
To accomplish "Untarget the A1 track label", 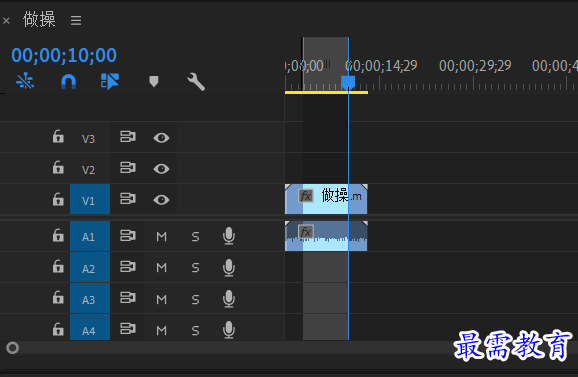I will coord(90,236).
